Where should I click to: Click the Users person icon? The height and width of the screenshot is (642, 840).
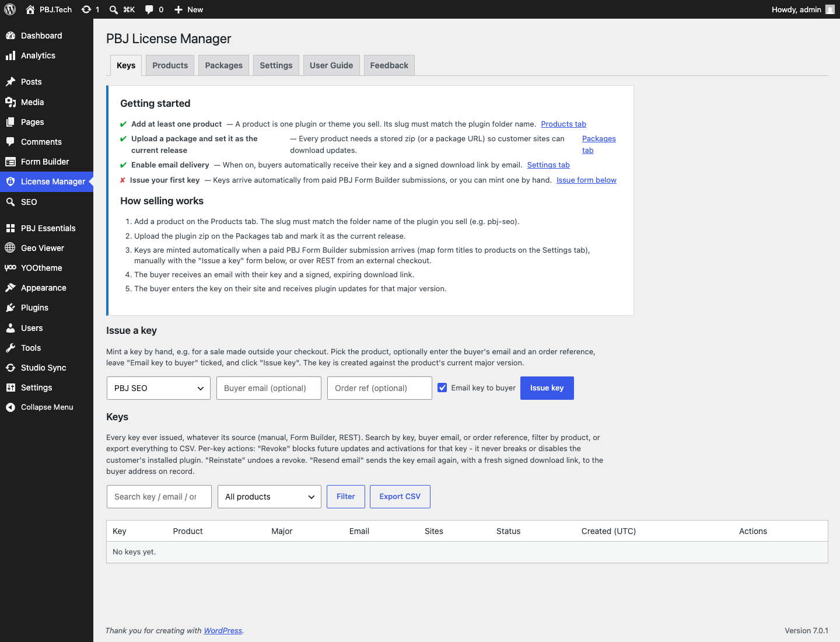tap(10, 328)
